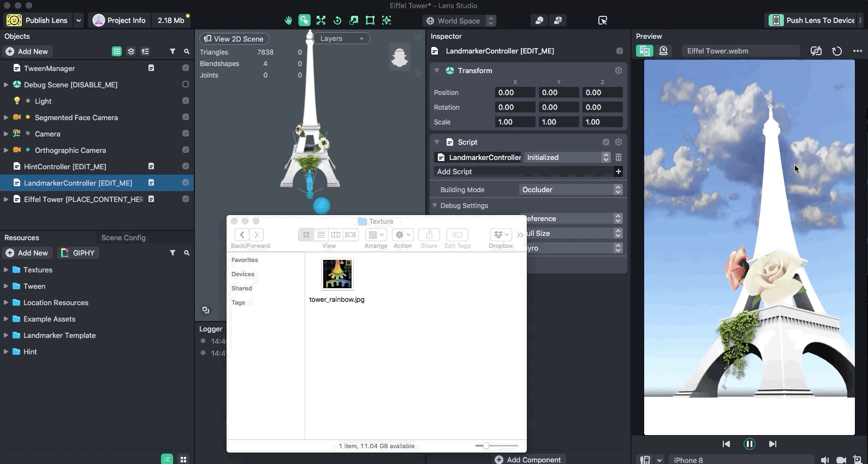Pause the preview playback
The height and width of the screenshot is (464, 868).
tap(749, 444)
